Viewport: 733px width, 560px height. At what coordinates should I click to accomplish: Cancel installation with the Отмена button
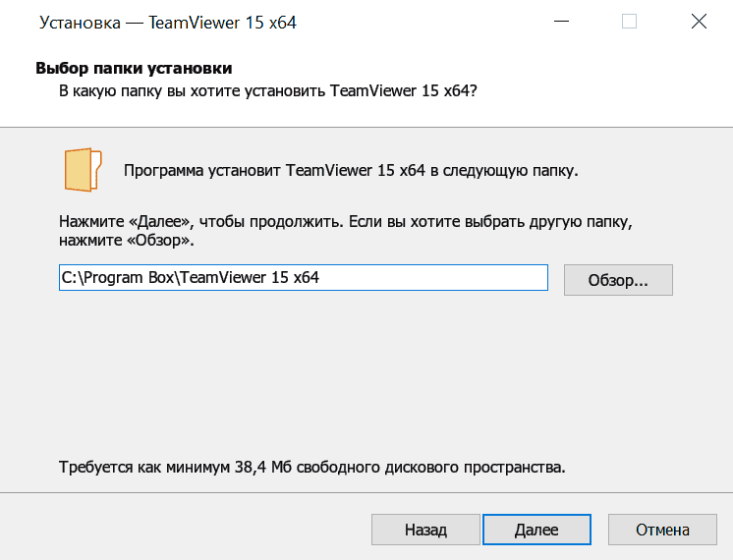tap(662, 530)
